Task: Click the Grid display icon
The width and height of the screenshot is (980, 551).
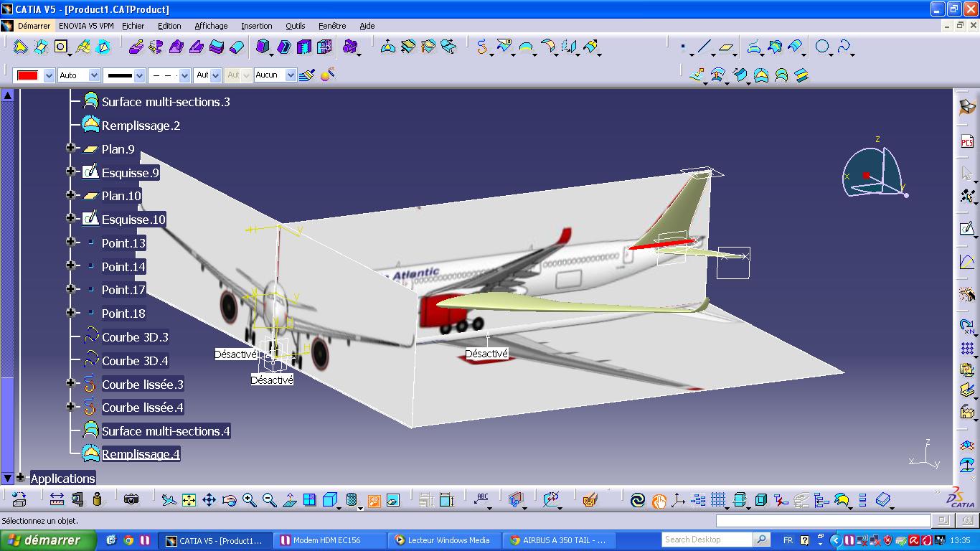Action: tap(718, 500)
